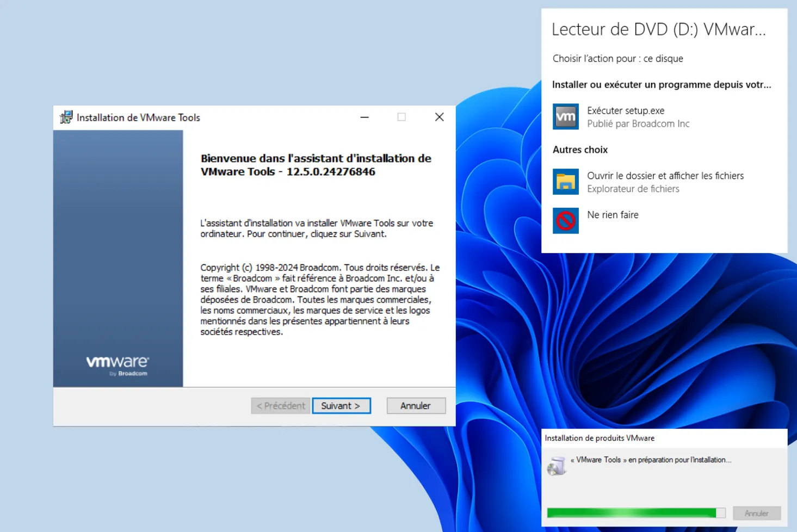This screenshot has height=532, width=797.
Task: Click the greyed Annuler button beside the progress bar
Action: (x=756, y=513)
